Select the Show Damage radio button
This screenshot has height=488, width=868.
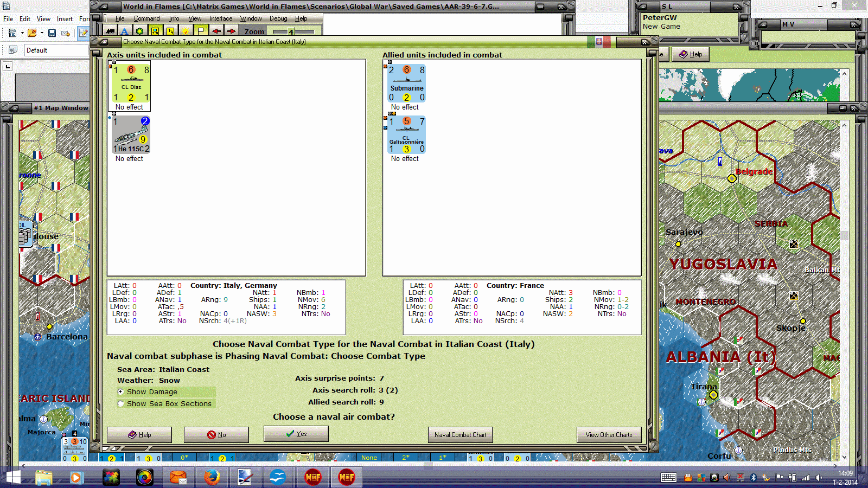click(120, 391)
